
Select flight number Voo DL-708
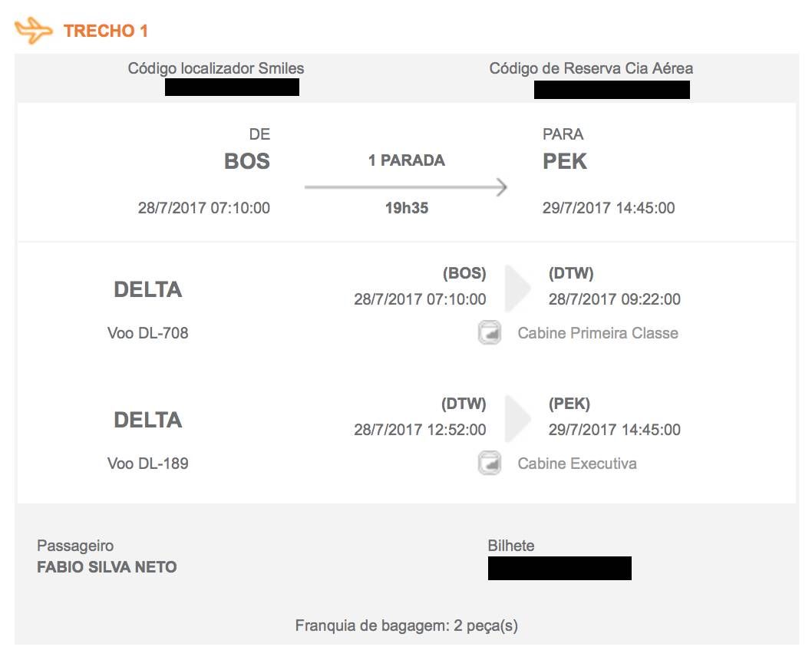[147, 333]
